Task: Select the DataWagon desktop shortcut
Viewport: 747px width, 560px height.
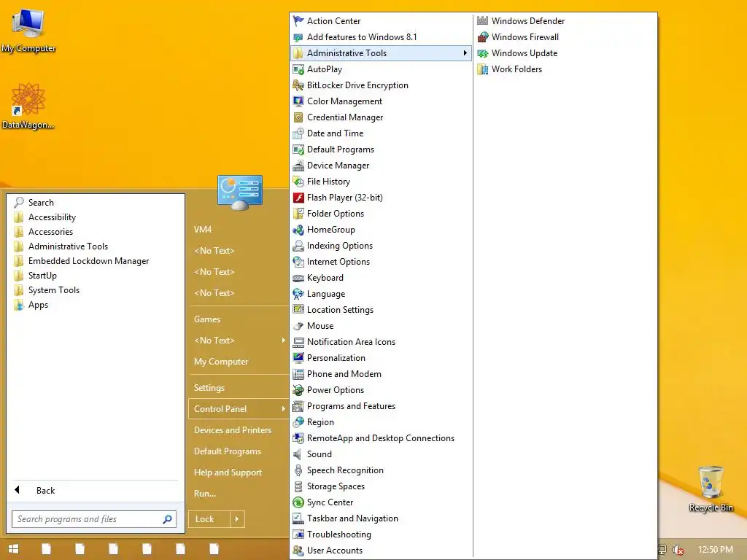Action: coord(28,106)
